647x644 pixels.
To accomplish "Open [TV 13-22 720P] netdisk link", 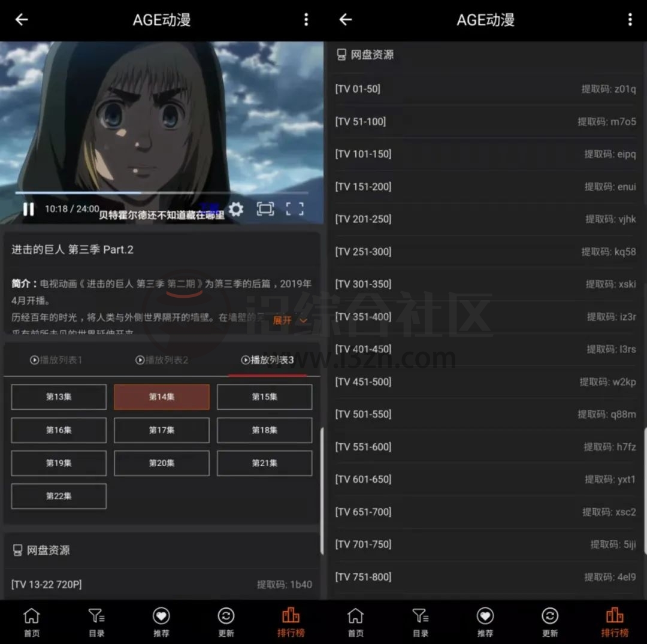I will 47,584.
